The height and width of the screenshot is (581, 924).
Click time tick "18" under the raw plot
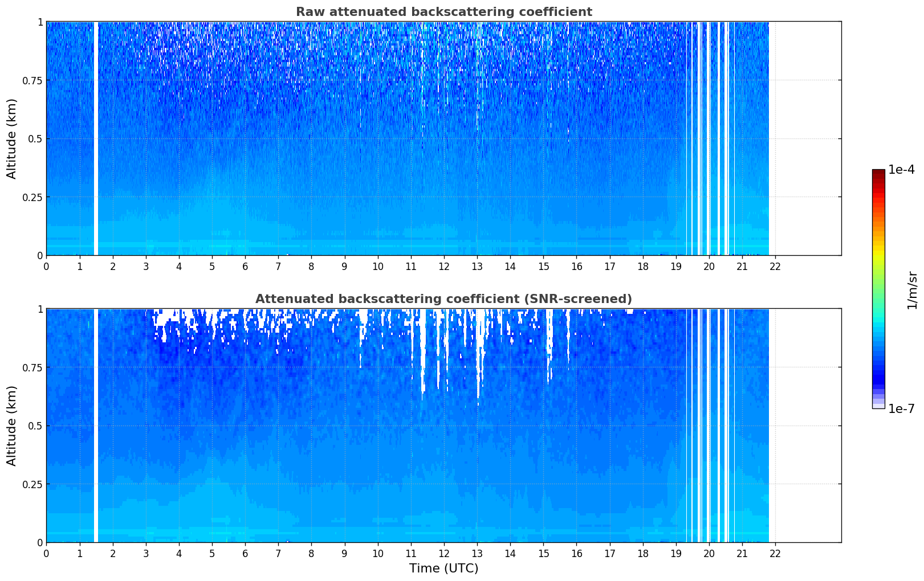643,266
